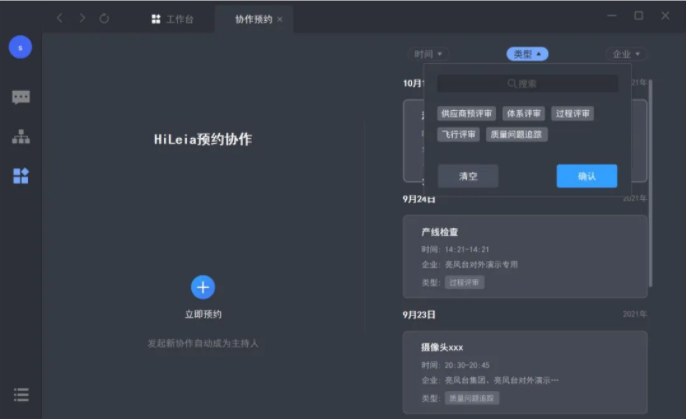This screenshot has width=686, height=420.
Task: Toggle the 质量问题追踪 type filter tag
Action: click(517, 134)
